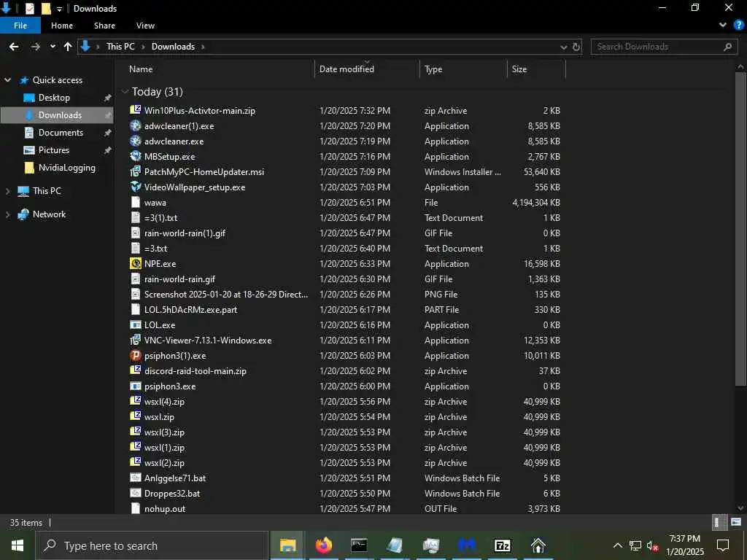Open the View ribbon tab
This screenshot has width=747, height=560.
click(x=145, y=26)
